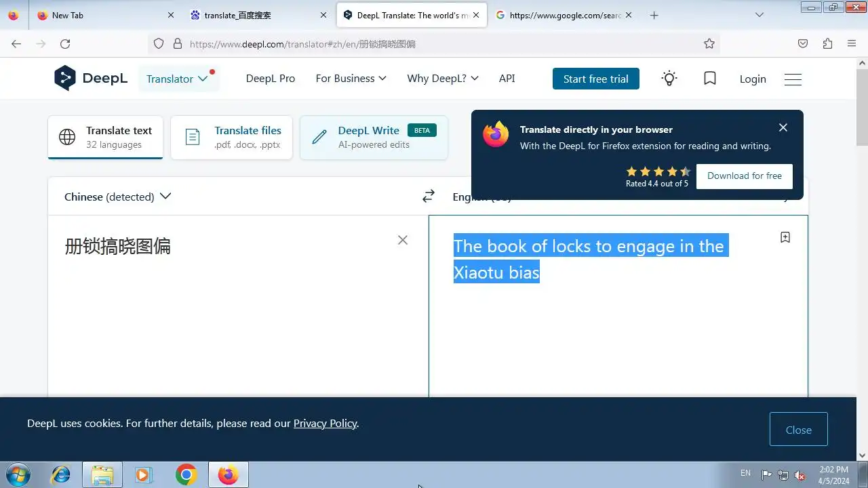Click the pinned Firefox tab icon
Screen dimensions: 868x488
[x=14, y=15]
